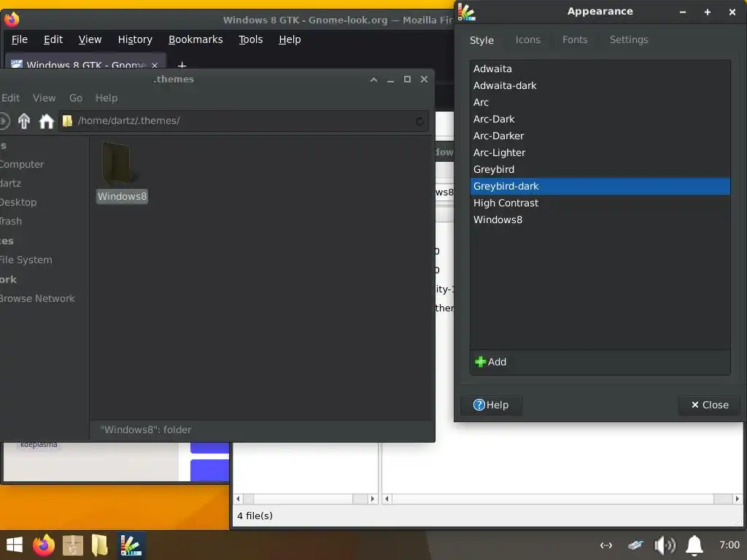Switch to the Fonts tab

coord(575,40)
